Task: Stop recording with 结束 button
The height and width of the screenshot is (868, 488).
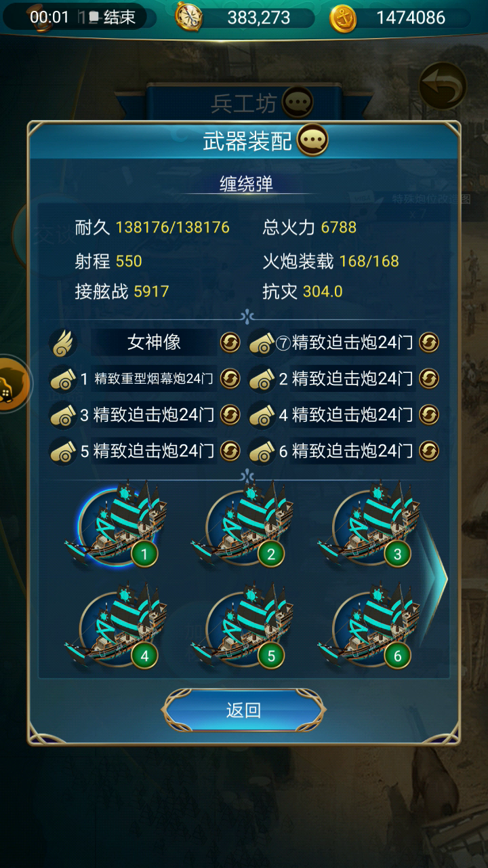Action: click(113, 17)
